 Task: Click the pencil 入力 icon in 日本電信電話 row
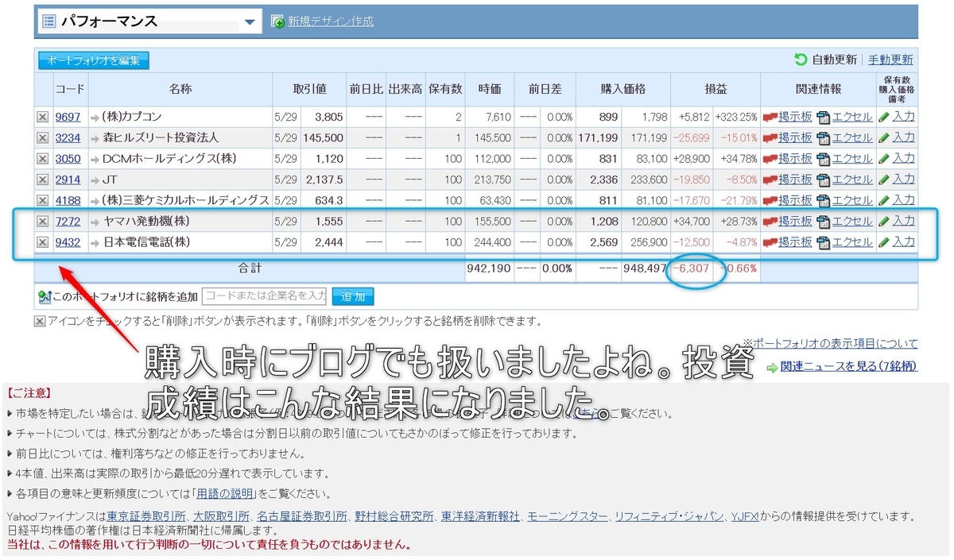coord(884,241)
